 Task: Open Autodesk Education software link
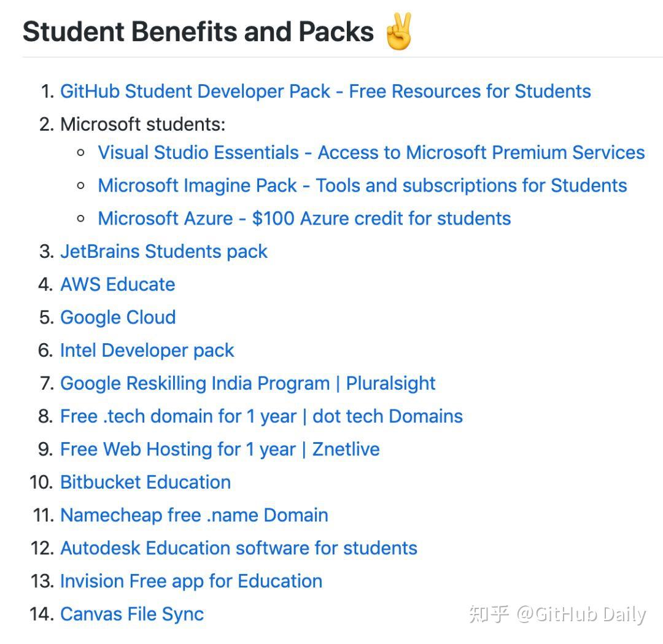pos(239,548)
